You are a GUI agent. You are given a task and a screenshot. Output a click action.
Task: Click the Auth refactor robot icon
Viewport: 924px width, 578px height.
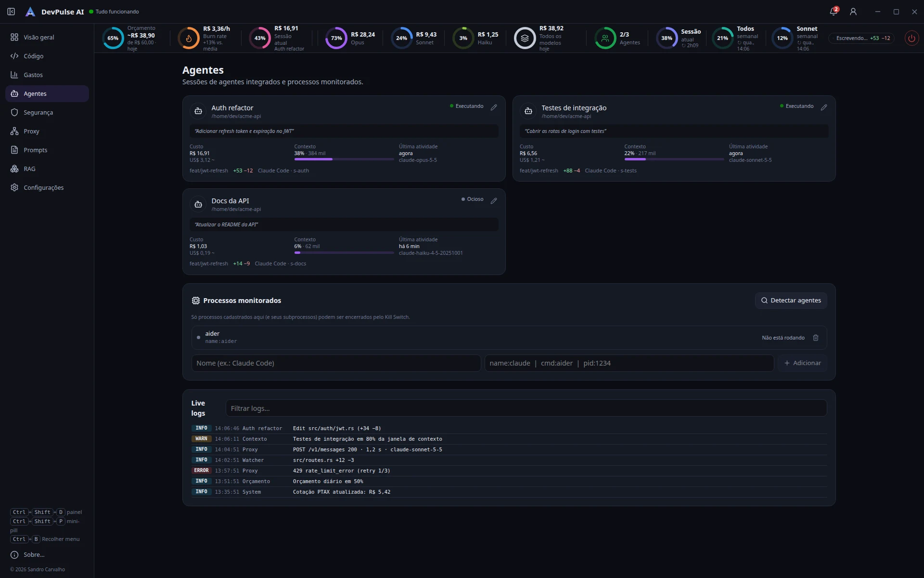tap(198, 111)
